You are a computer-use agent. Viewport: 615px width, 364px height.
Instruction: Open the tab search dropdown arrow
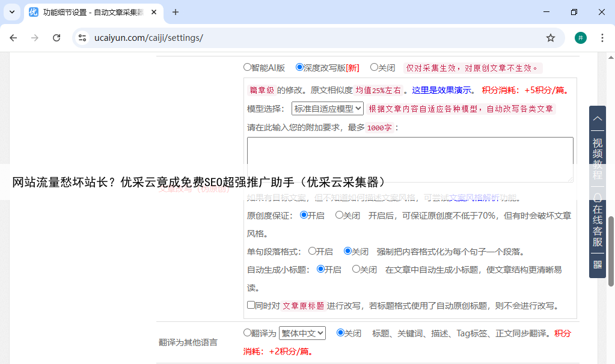[x=11, y=12]
